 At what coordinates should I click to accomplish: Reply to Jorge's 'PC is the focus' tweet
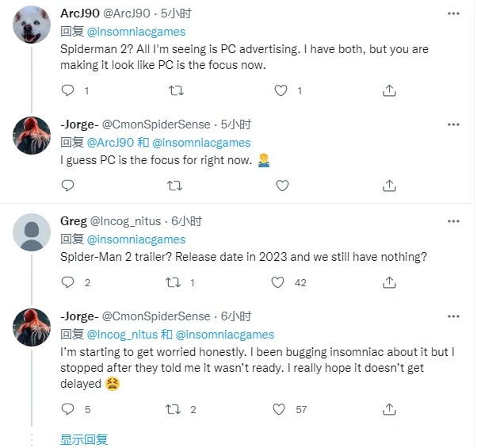point(67,185)
